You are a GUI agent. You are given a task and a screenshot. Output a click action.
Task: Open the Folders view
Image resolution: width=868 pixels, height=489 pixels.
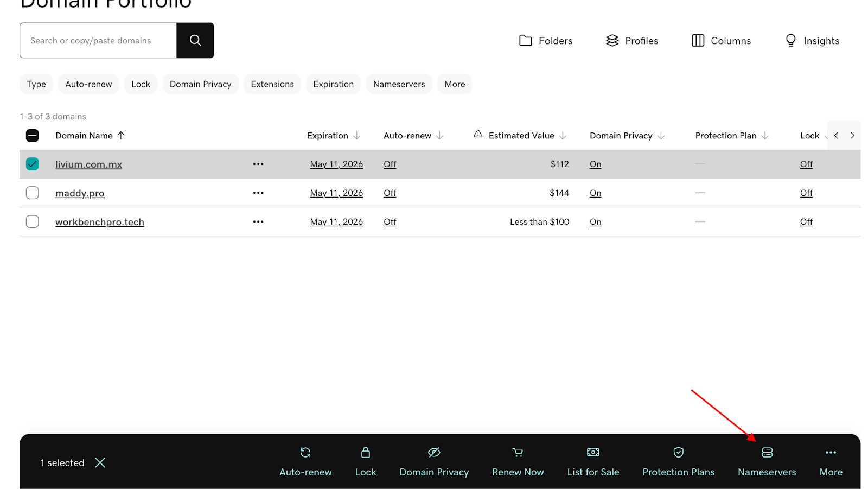546,41
